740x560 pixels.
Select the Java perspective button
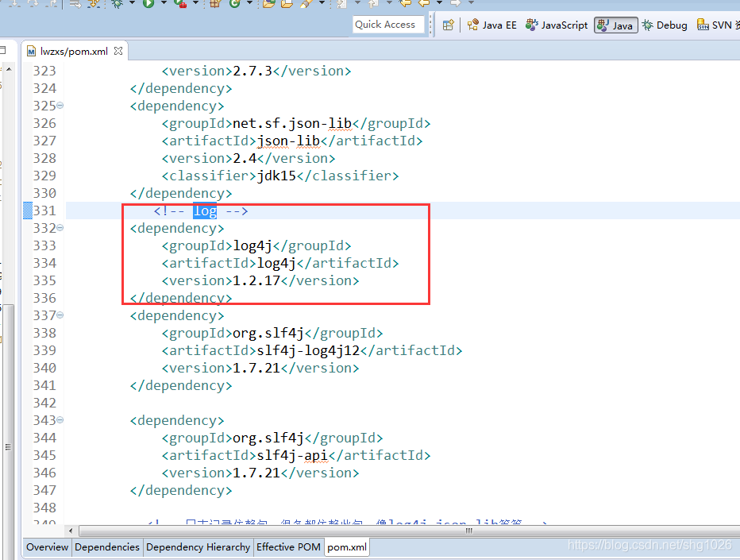616,25
